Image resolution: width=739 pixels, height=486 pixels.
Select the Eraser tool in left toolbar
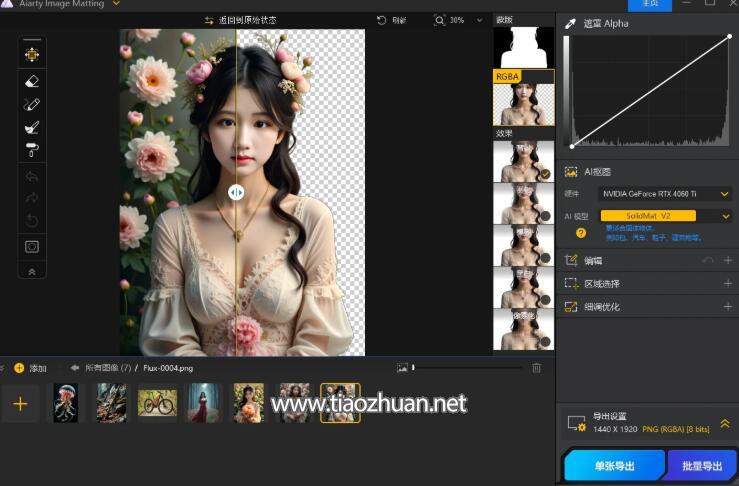pos(32,82)
